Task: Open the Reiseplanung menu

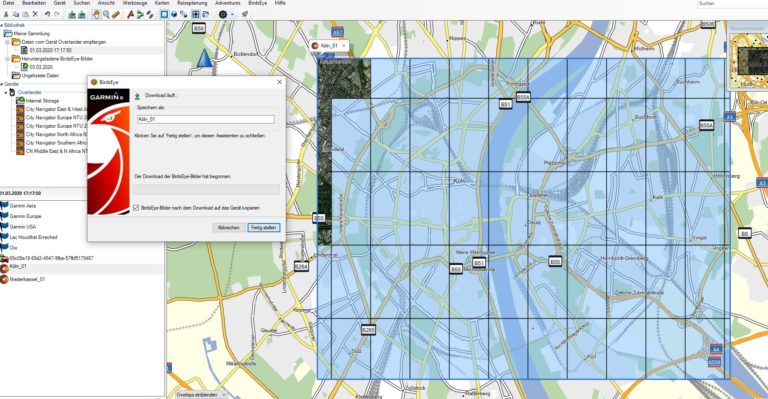Action: click(192, 3)
